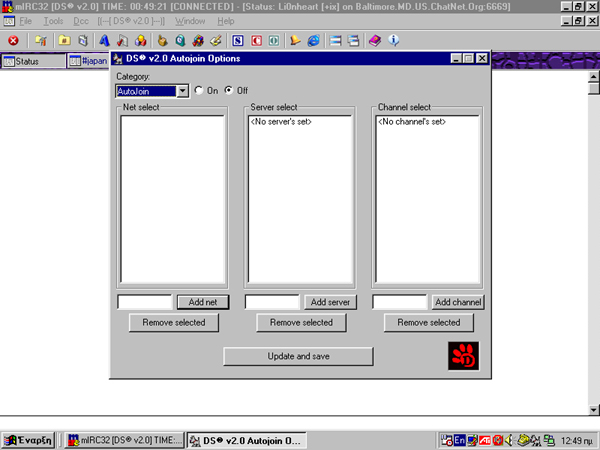Click the blue letter A fonts icon
600x450 pixels.
point(104,41)
